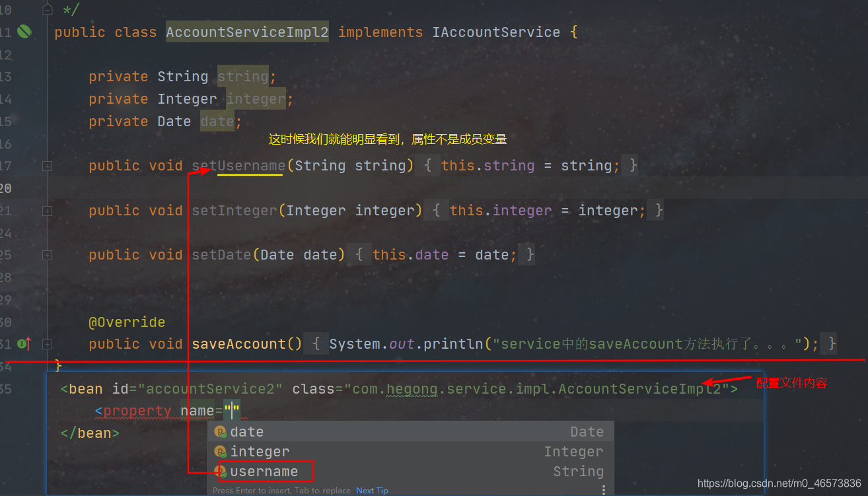
Task: Select the integer completion suggestion
Action: point(411,452)
